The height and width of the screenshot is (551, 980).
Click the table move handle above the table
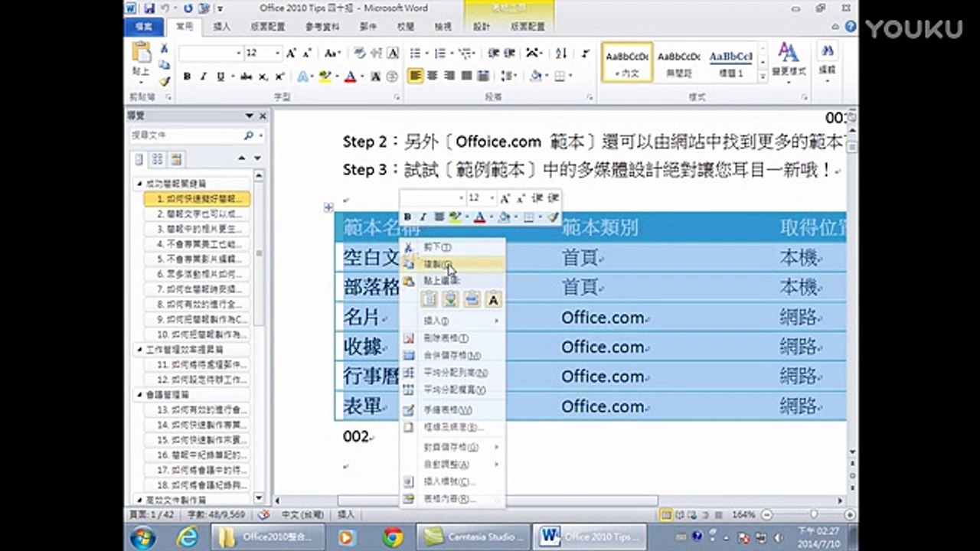point(328,207)
